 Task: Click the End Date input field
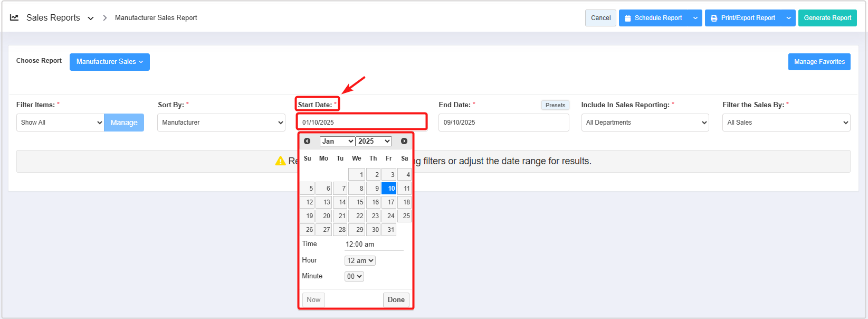tap(504, 123)
